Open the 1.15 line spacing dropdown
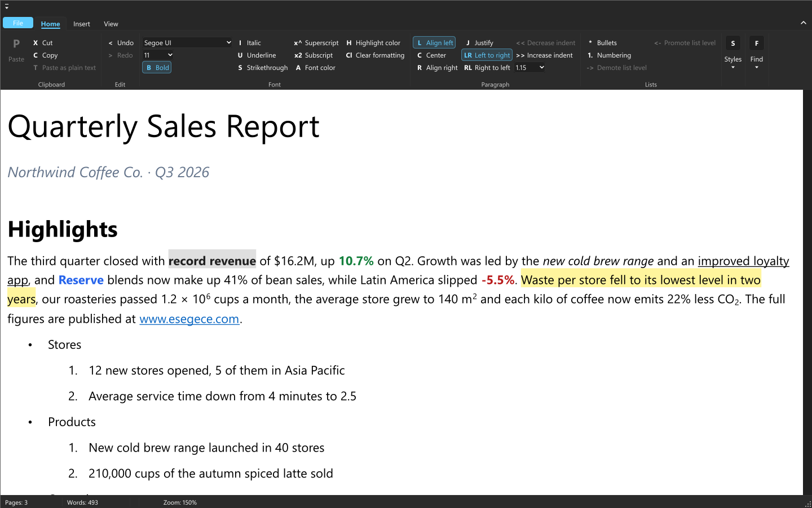This screenshot has width=812, height=508. click(x=529, y=68)
